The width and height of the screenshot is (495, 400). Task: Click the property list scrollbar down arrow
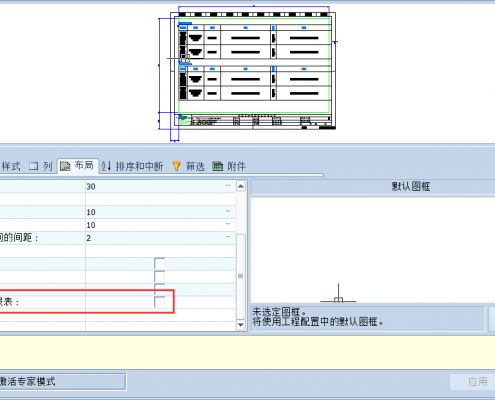[241, 324]
